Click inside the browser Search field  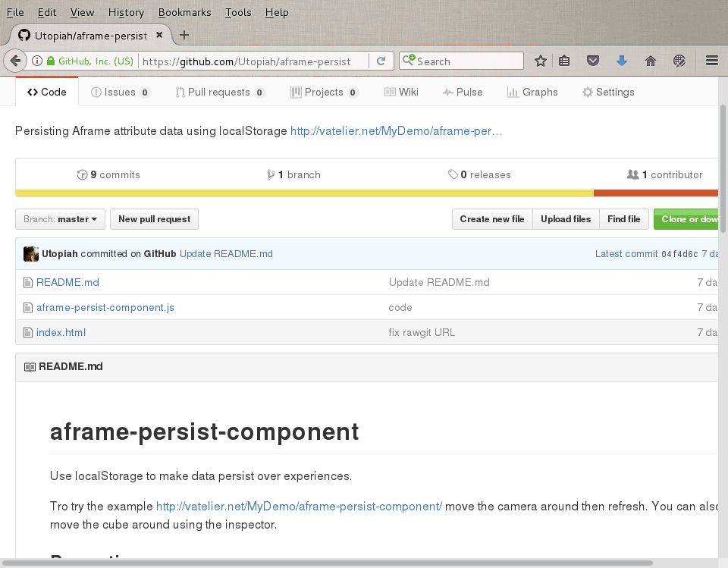pyautogui.click(x=466, y=61)
